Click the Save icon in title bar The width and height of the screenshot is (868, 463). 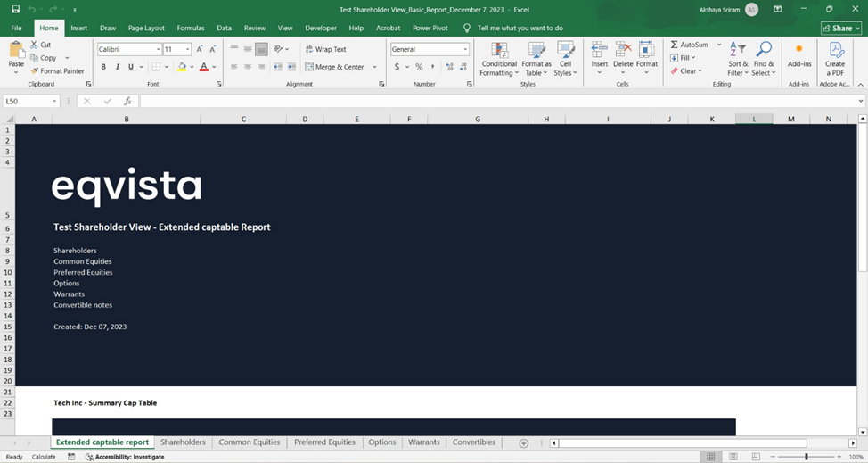(x=15, y=10)
